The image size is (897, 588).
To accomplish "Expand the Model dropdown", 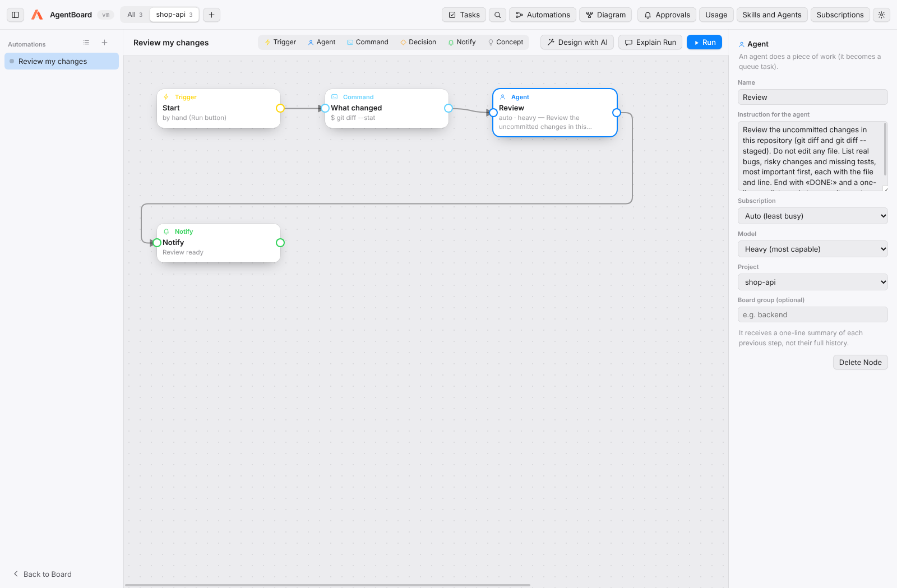I will click(x=812, y=249).
